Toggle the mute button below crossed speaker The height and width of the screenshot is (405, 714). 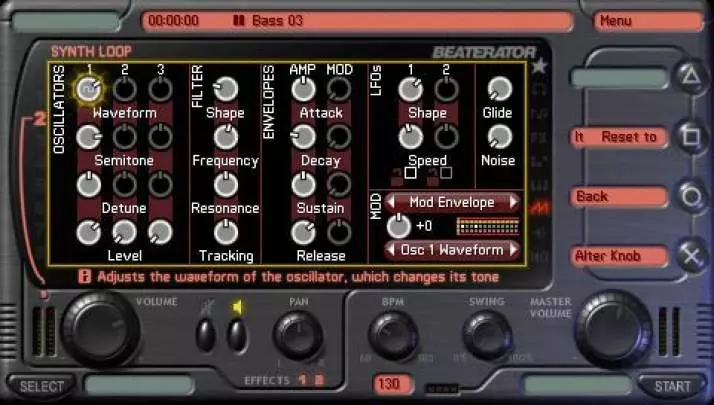[x=206, y=335]
